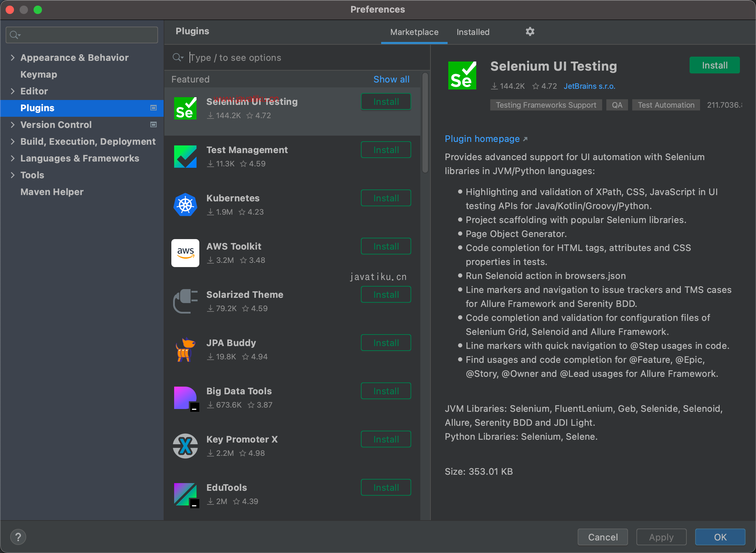Select Key Promoter X plugin title
The height and width of the screenshot is (553, 756).
[x=242, y=439]
